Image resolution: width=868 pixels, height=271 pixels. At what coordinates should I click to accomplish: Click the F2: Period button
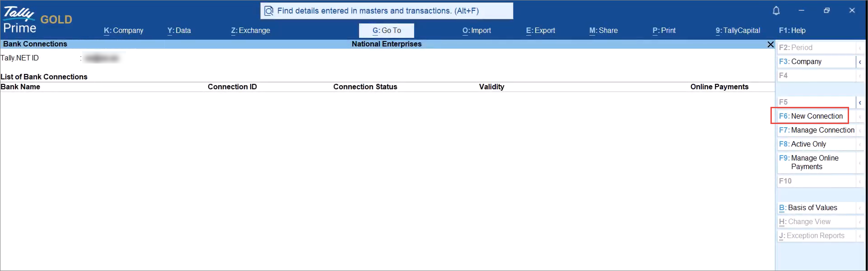click(x=817, y=47)
